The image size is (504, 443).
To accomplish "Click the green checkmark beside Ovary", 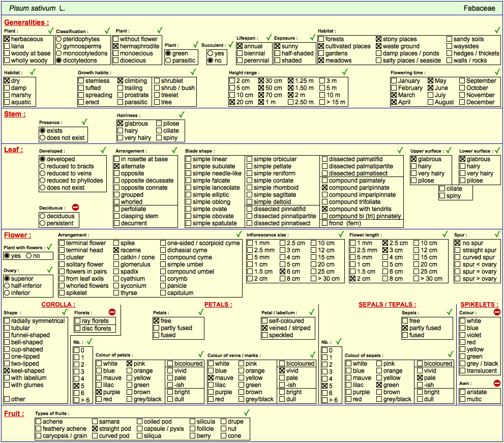I will click(x=50, y=270).
